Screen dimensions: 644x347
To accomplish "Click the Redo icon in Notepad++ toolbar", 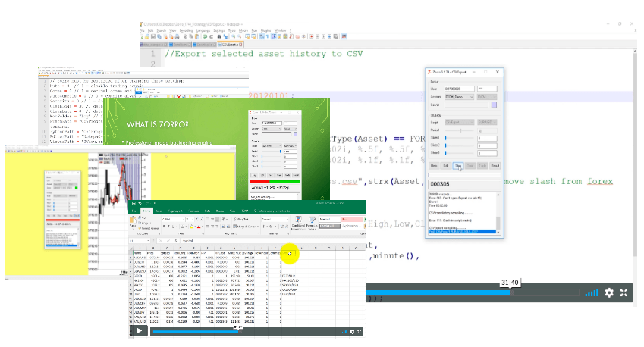I will 211,36.
